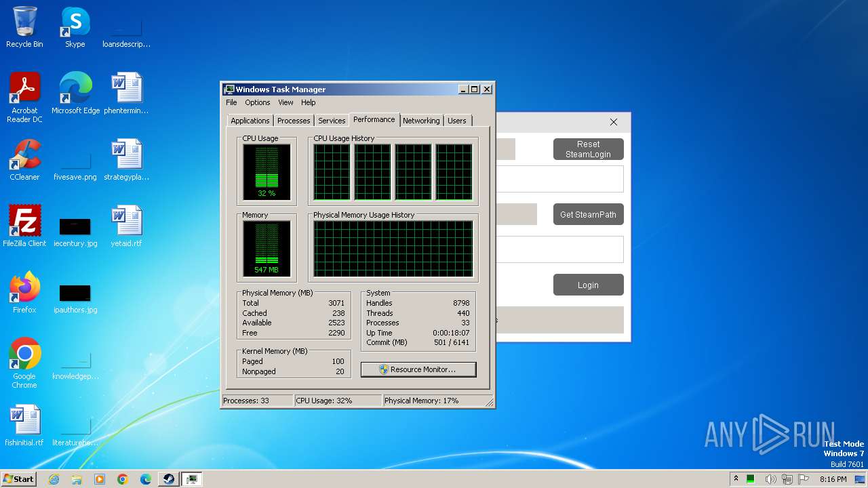
Task: Click the Commit value 501 / 6141
Action: [x=452, y=342]
